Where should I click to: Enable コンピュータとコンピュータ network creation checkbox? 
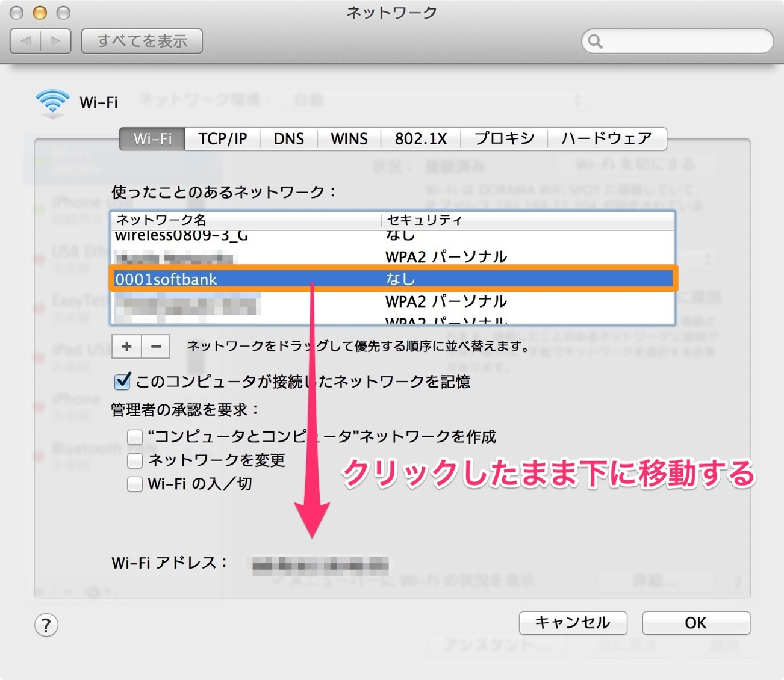[x=135, y=436]
